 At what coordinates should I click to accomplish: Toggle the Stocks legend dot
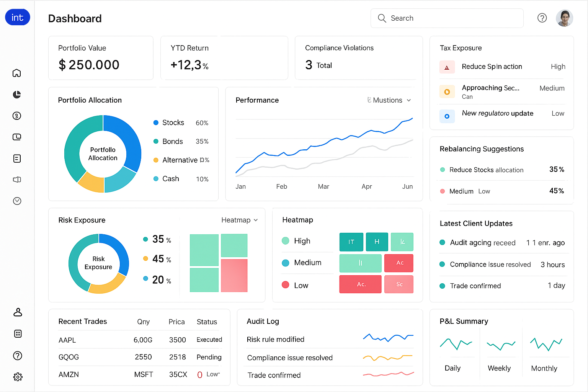pyautogui.click(x=156, y=122)
